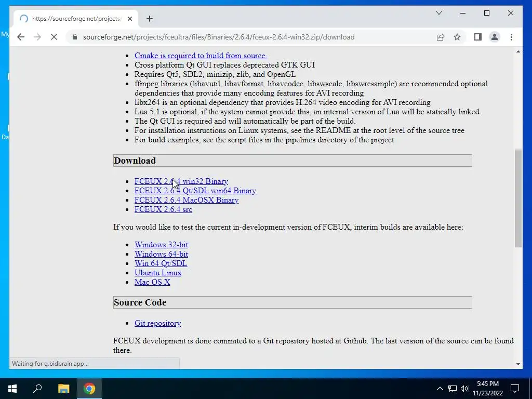Open Chrome's three-dot menu
The image size is (532, 399).
[511, 37]
